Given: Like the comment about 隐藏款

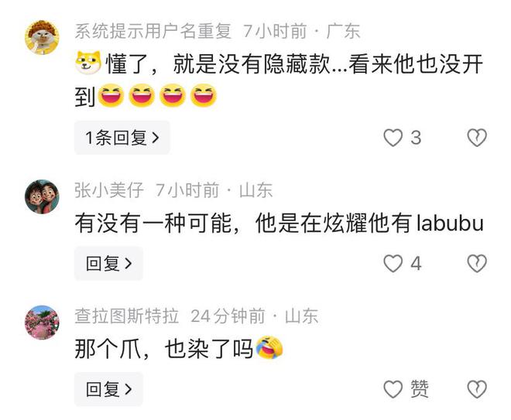Looking at the screenshot, I should pyautogui.click(x=393, y=138).
